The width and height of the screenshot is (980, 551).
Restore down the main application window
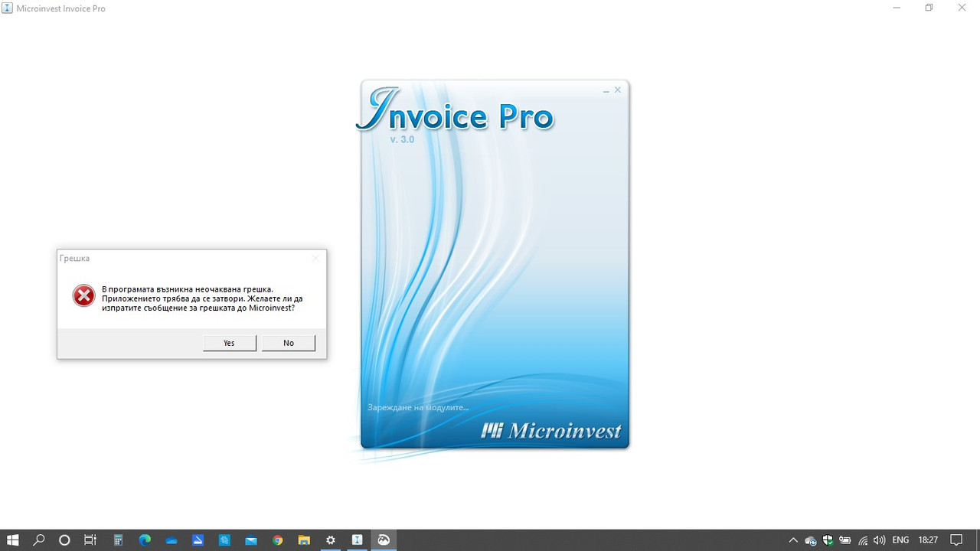point(929,8)
